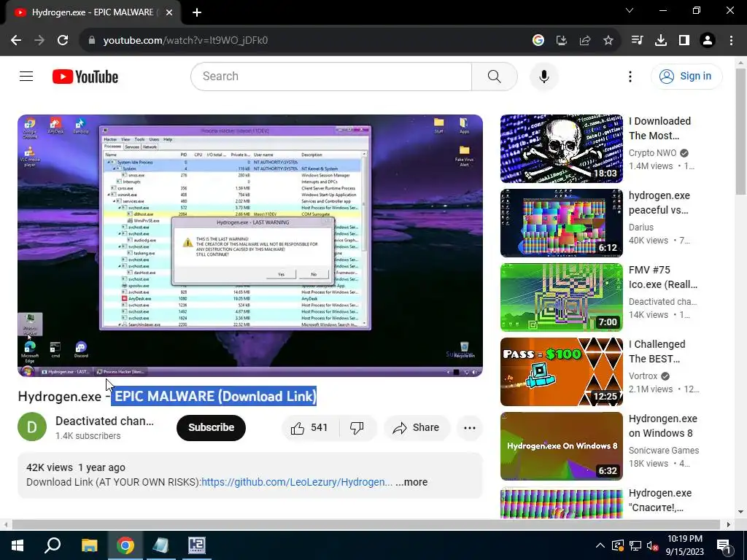The height and width of the screenshot is (560, 747).
Task: Open the Chrome profile avatar
Action: pyautogui.click(x=708, y=41)
